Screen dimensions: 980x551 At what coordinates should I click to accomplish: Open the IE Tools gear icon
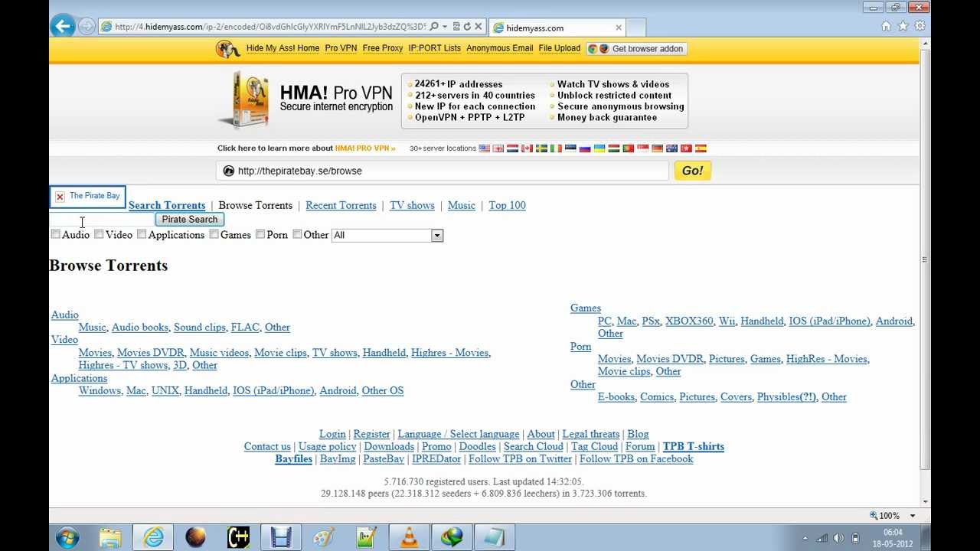click(920, 26)
